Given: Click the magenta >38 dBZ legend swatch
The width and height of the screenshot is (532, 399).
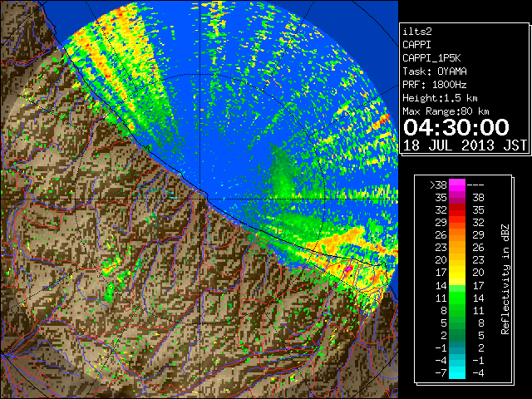Looking at the screenshot, I should [x=457, y=185].
